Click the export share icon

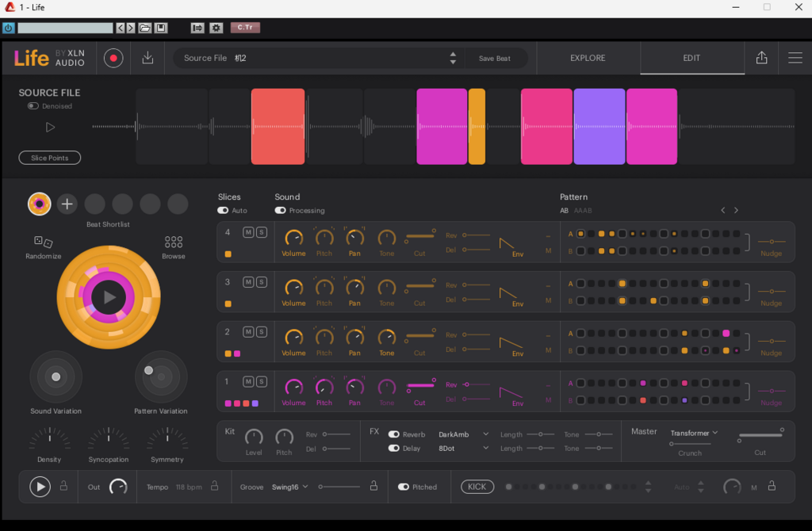tap(761, 57)
